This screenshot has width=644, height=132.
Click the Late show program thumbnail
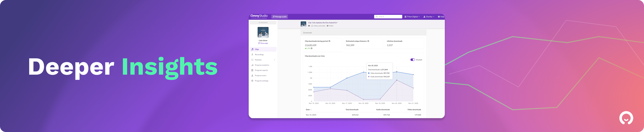[263, 32]
